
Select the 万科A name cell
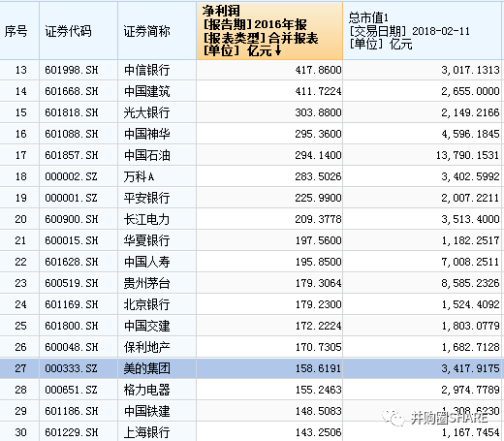[x=157, y=176]
